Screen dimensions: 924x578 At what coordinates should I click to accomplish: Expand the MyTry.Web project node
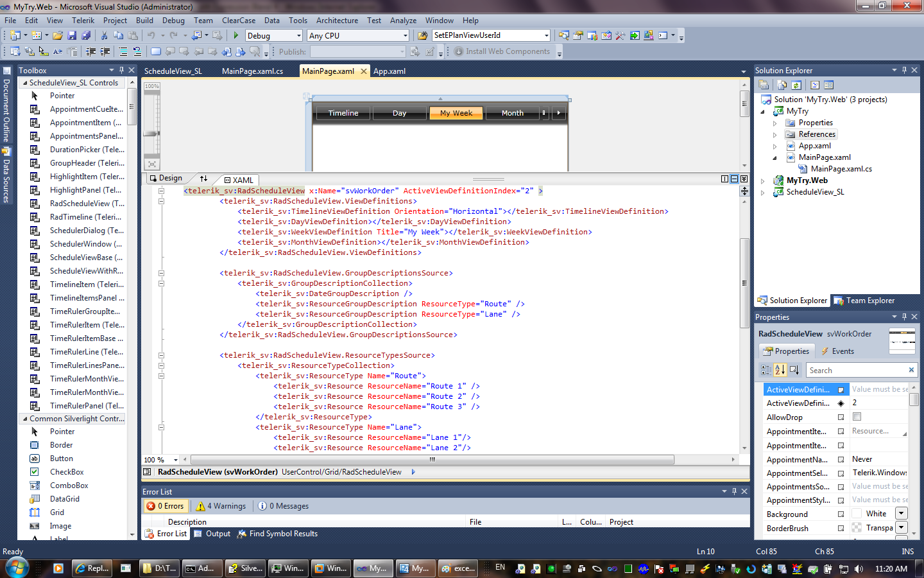(x=763, y=181)
